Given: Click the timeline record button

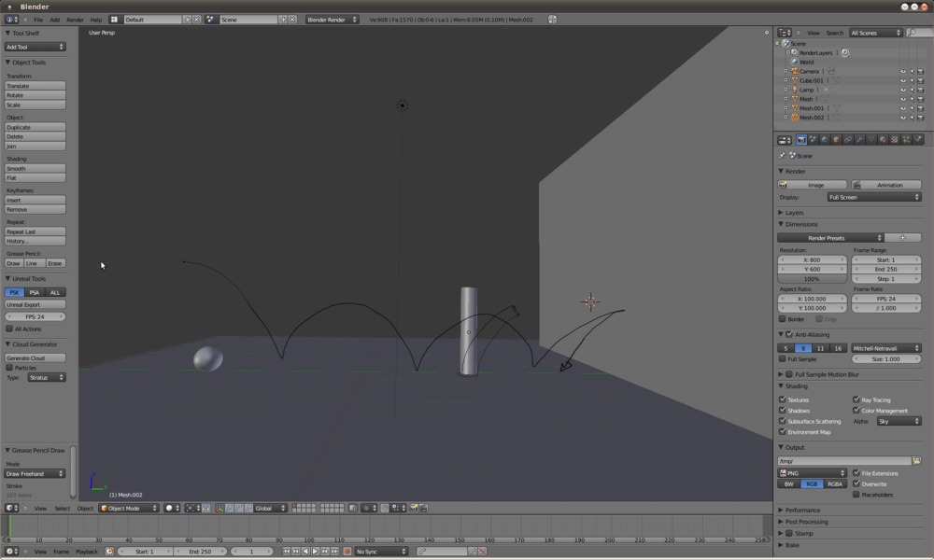Looking at the screenshot, I should tap(347, 552).
